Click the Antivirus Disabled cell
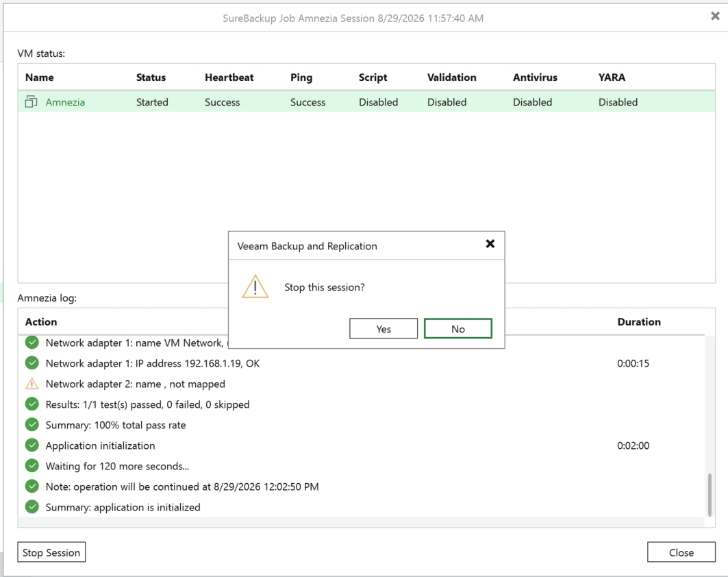This screenshot has width=728, height=577. coord(533,102)
